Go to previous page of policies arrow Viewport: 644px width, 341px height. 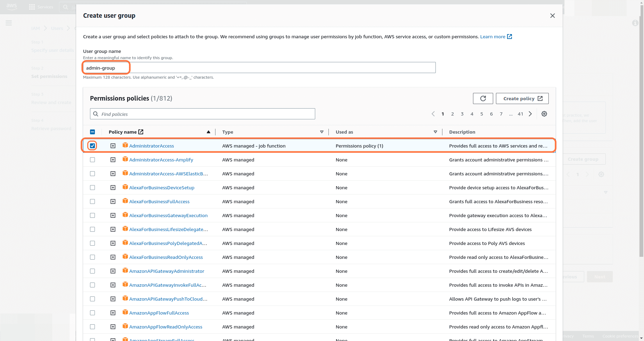433,114
